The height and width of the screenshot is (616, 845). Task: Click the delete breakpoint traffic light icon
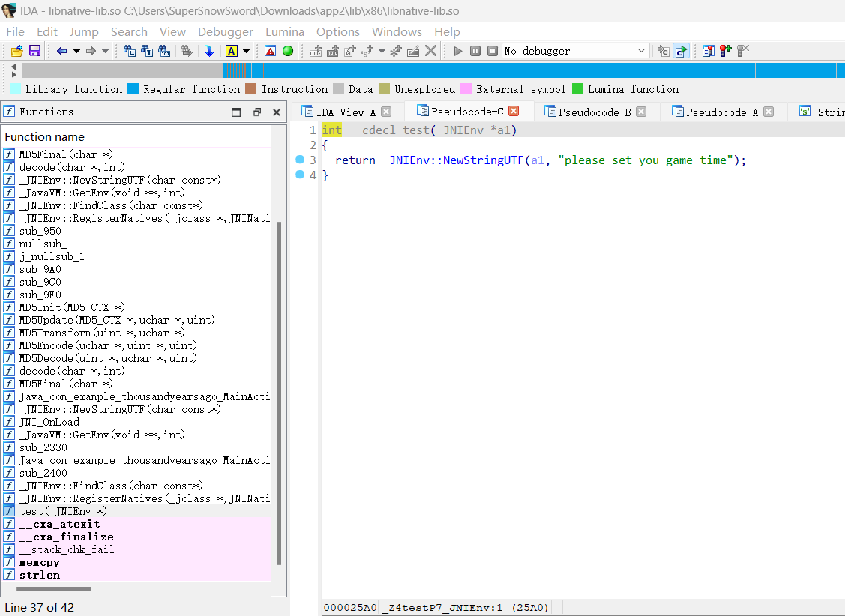tap(742, 51)
